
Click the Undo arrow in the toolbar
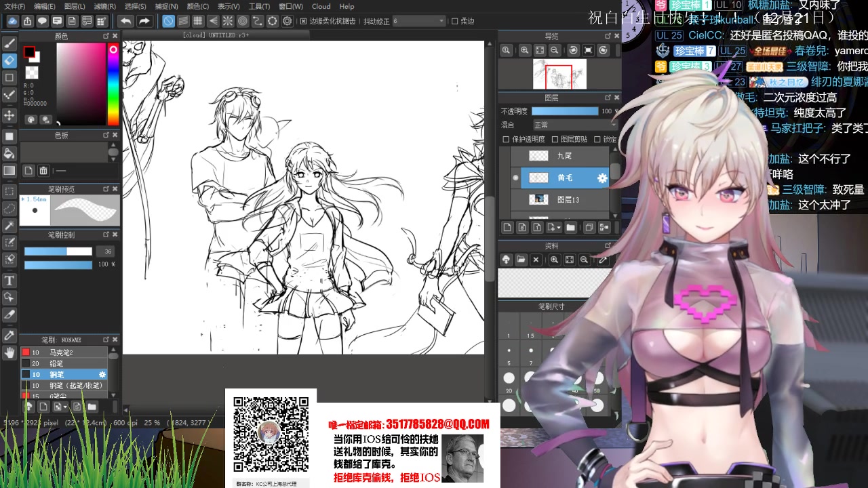tap(125, 21)
